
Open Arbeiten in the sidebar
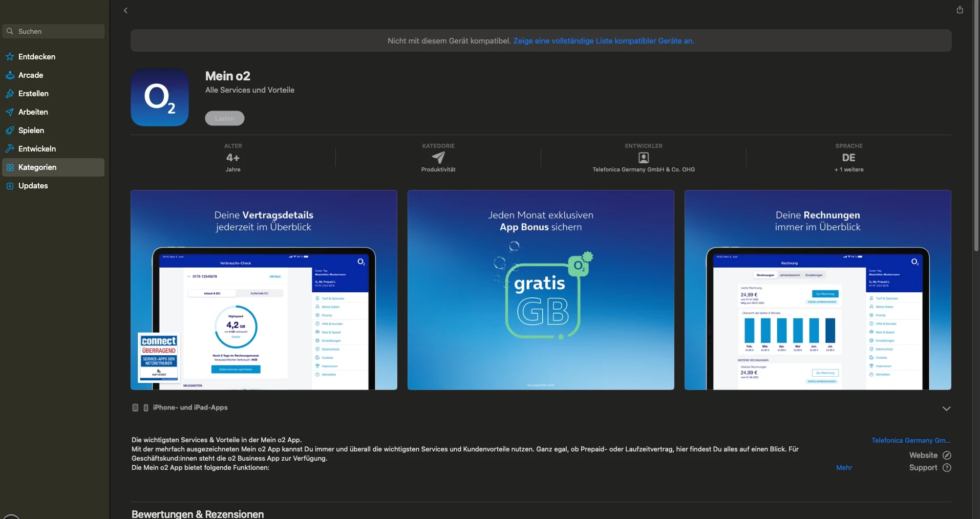[53, 112]
